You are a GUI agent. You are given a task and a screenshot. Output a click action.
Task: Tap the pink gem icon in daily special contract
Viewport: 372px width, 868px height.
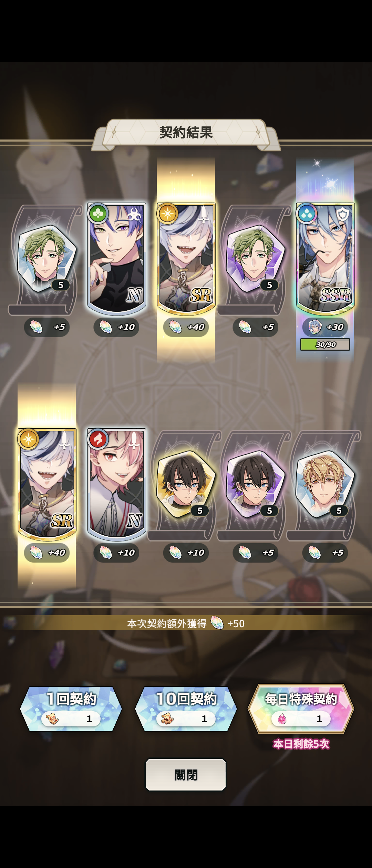point(282,719)
